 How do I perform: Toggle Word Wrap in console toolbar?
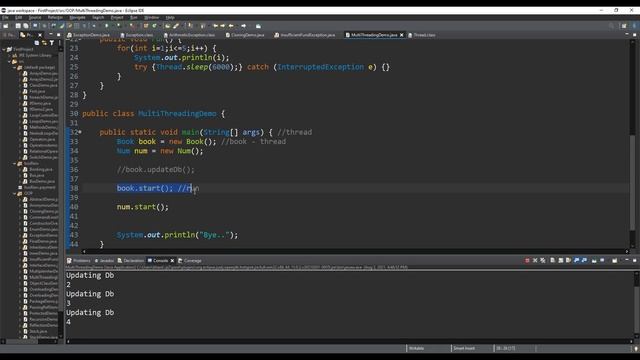coord(568,260)
